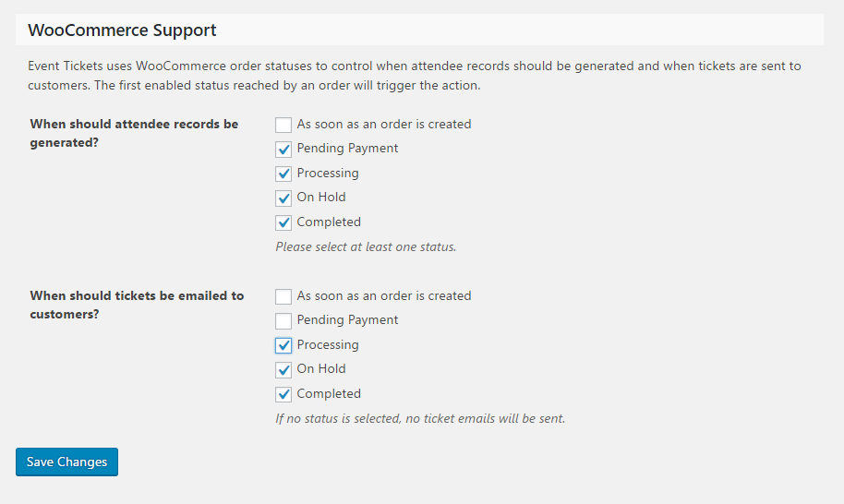This screenshot has height=504, width=844.
Task: Untick Completed checkbox for attendee records
Action: (283, 222)
